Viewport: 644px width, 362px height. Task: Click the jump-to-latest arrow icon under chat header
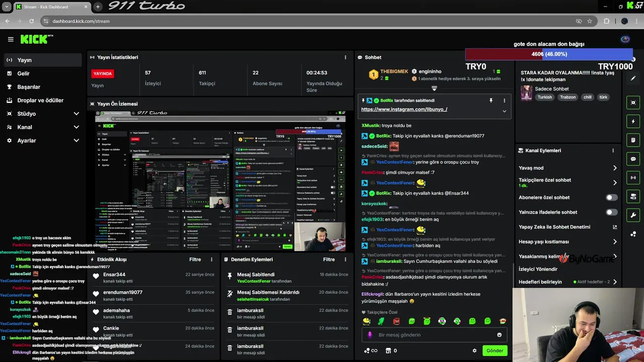(434, 88)
